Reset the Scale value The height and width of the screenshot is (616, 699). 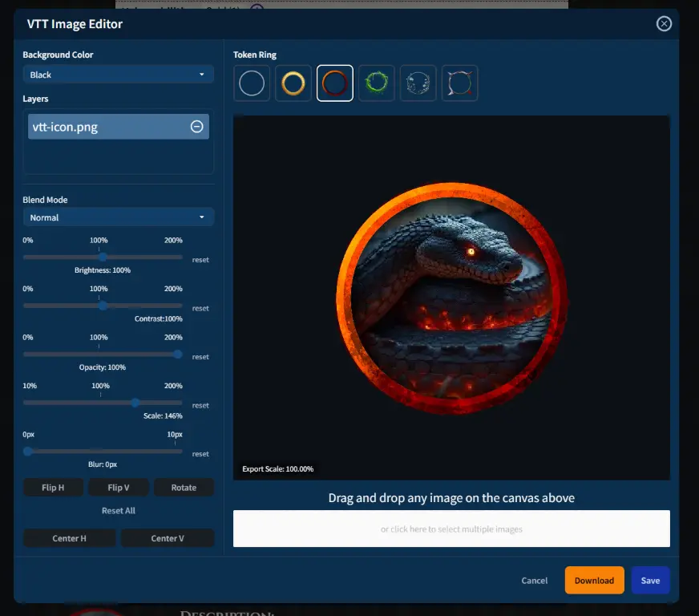(200, 405)
